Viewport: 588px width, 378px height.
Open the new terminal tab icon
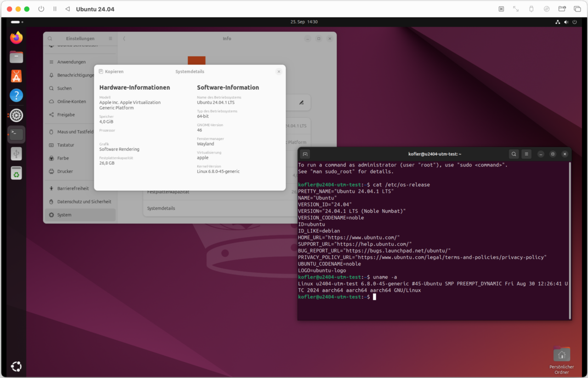[305, 154]
